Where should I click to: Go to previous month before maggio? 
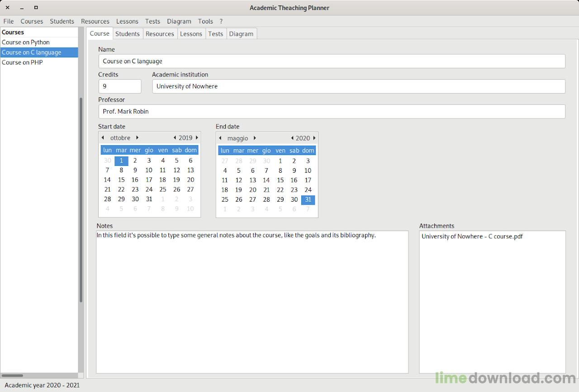click(x=220, y=138)
